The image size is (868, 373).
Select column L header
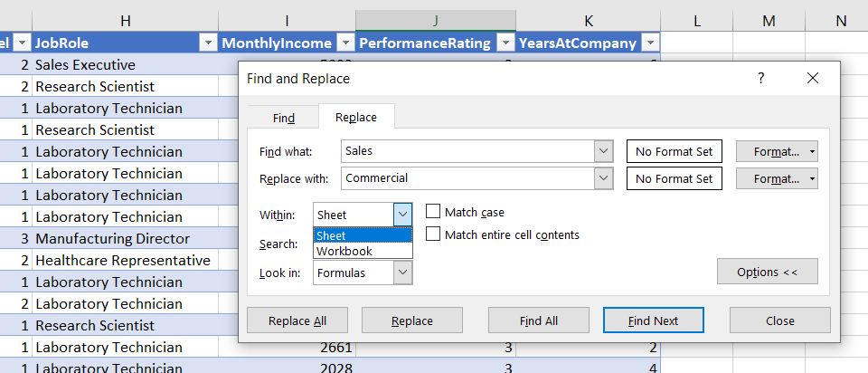click(696, 20)
